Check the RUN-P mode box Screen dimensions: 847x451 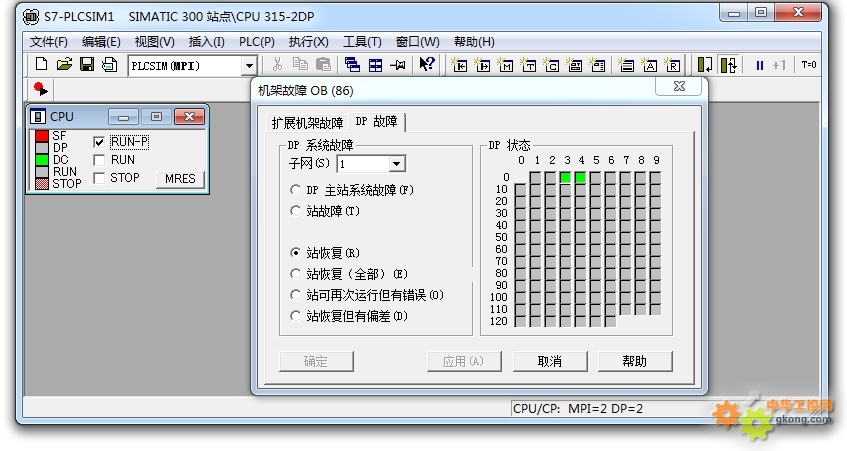coord(99,142)
